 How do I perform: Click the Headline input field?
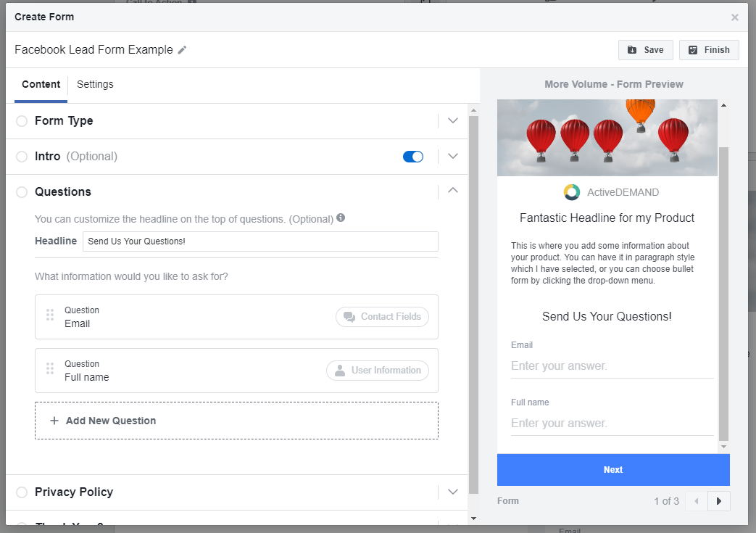point(260,241)
